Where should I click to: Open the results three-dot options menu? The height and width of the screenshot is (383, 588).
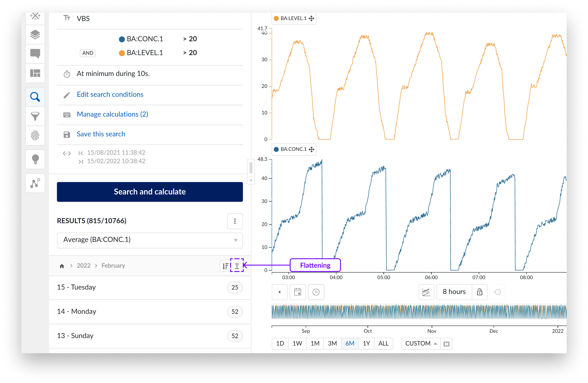coord(235,221)
